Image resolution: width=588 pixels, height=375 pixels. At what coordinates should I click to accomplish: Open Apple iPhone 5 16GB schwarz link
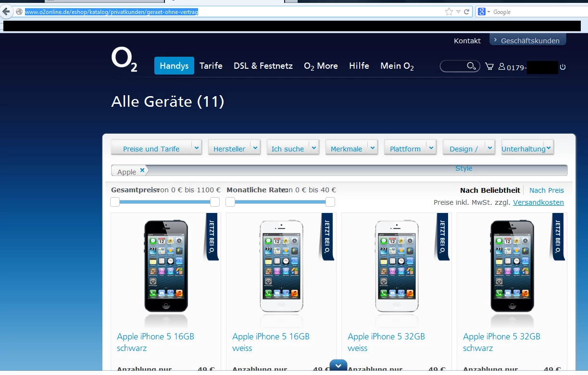point(155,342)
